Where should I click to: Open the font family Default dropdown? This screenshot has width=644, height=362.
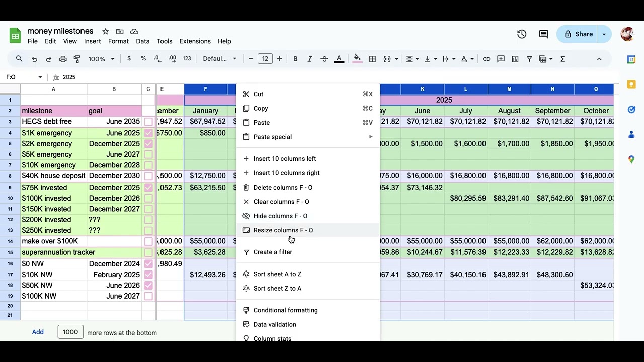click(x=219, y=59)
